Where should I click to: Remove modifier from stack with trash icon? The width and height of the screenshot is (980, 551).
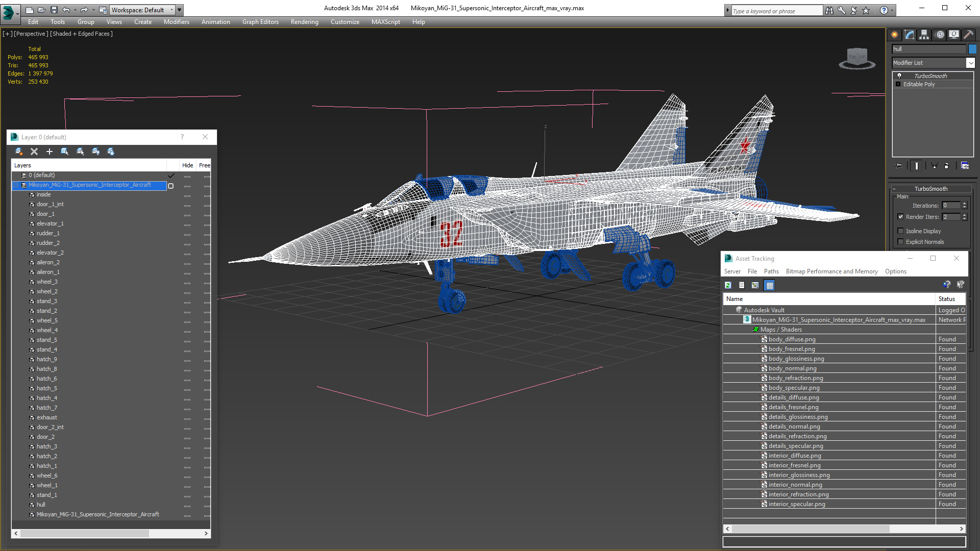coord(947,166)
